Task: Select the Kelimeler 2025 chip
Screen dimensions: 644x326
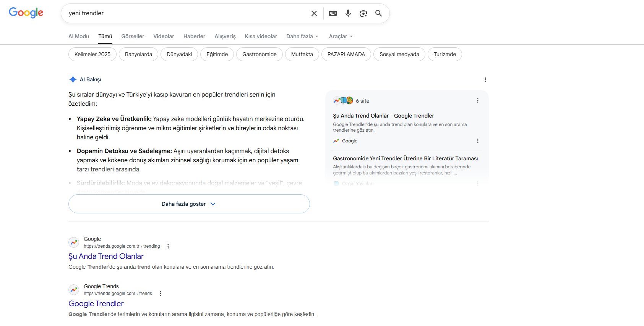Action: coord(92,54)
